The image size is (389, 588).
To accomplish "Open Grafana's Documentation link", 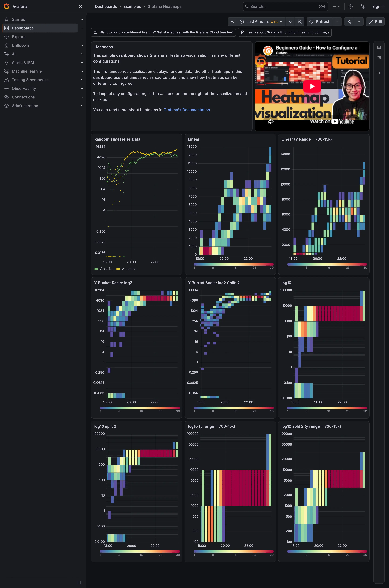I will pos(187,110).
